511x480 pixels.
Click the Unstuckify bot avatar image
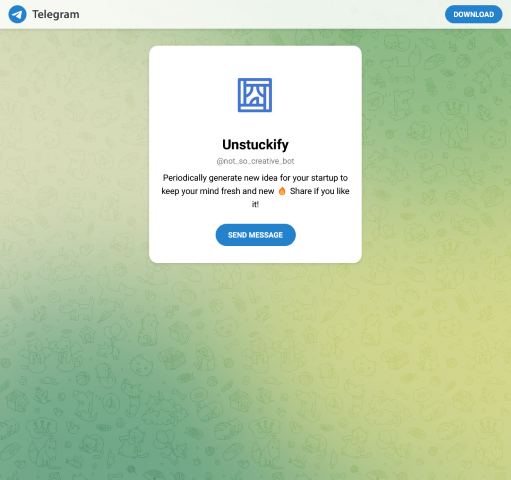[x=255, y=95]
